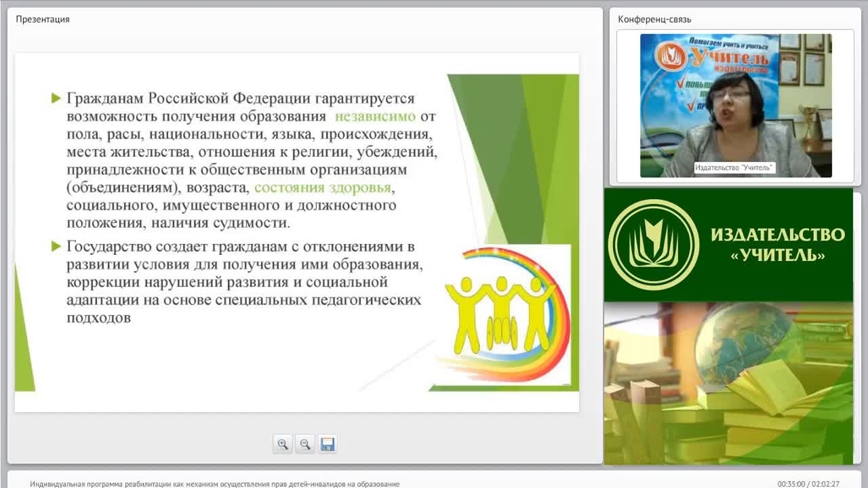Click the rainbow children illustration on the slide
Viewport: 868px width, 488px height.
[507, 313]
